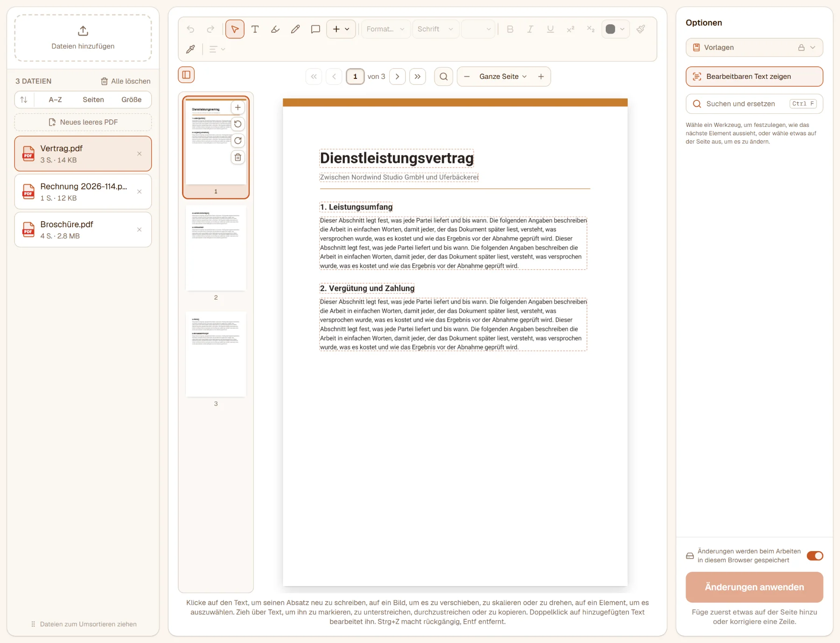
Task: Rotate page 1 clockwise
Action: (238, 140)
